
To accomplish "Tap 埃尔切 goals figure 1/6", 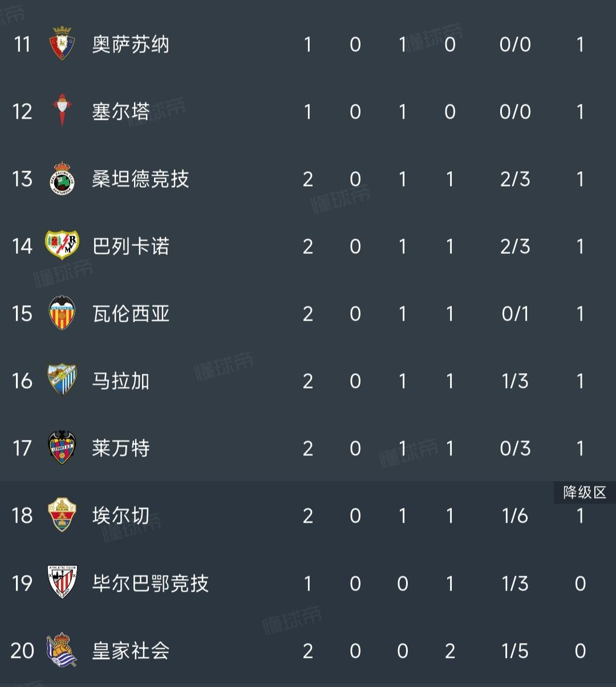I will coord(515,516).
